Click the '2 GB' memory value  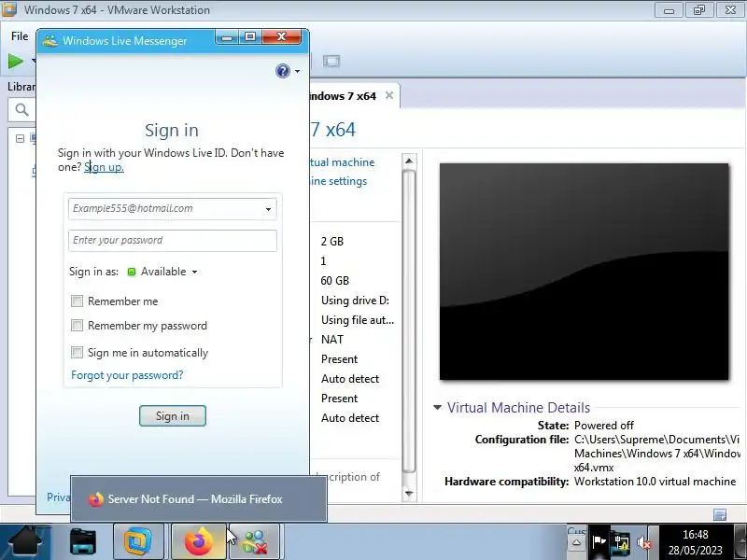pos(332,242)
